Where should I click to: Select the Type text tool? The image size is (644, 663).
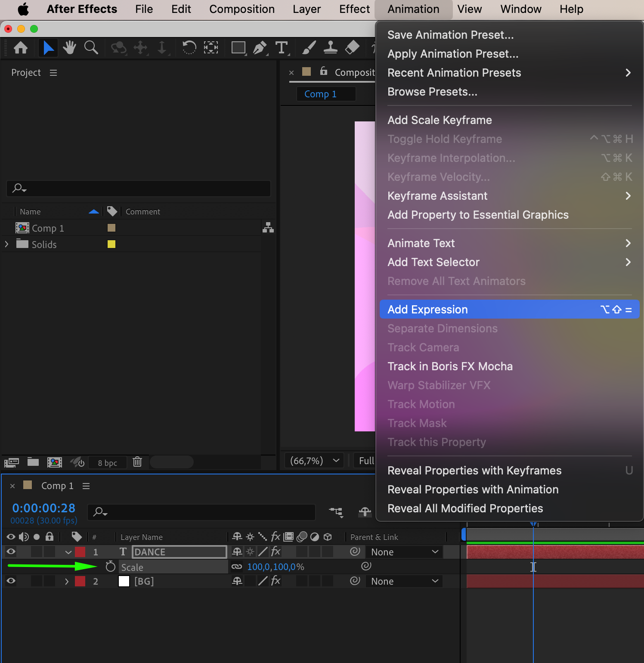click(x=282, y=47)
